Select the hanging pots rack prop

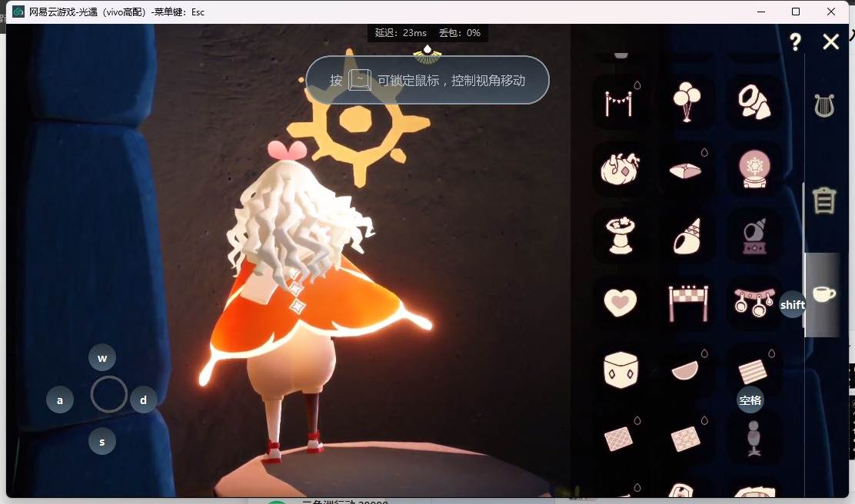[754, 303]
